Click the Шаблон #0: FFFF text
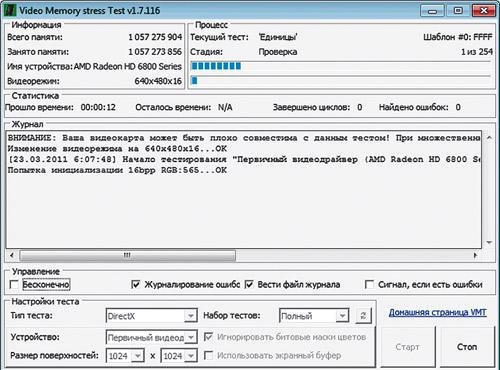This screenshot has height=370, width=500. click(458, 37)
